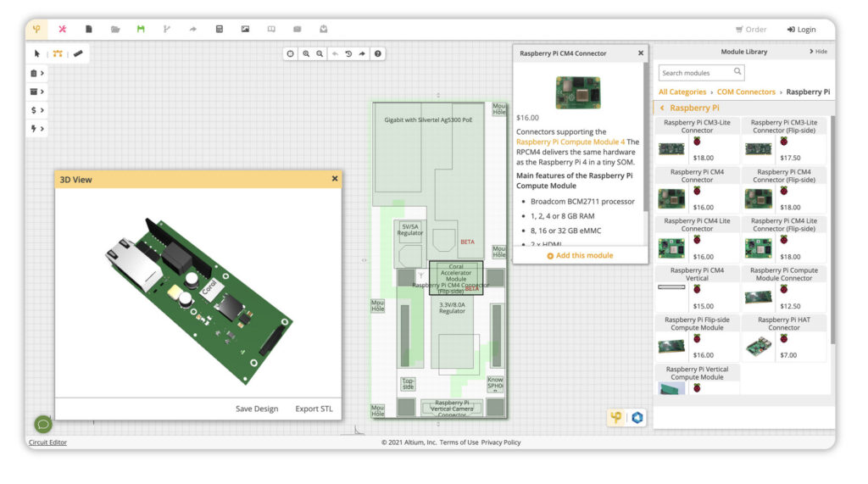This screenshot has width=868, height=484.
Task: Select the arrow pointer tool
Action: tap(37, 53)
